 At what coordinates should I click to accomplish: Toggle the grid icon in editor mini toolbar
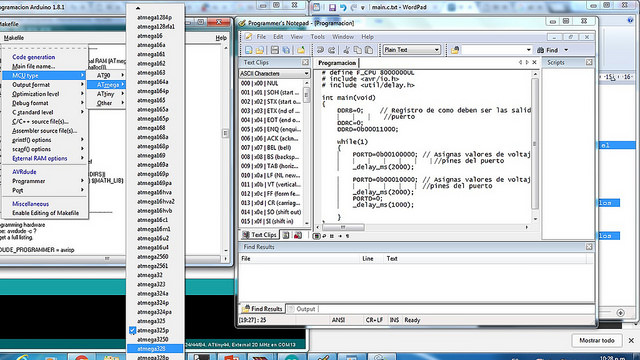tap(332, 236)
